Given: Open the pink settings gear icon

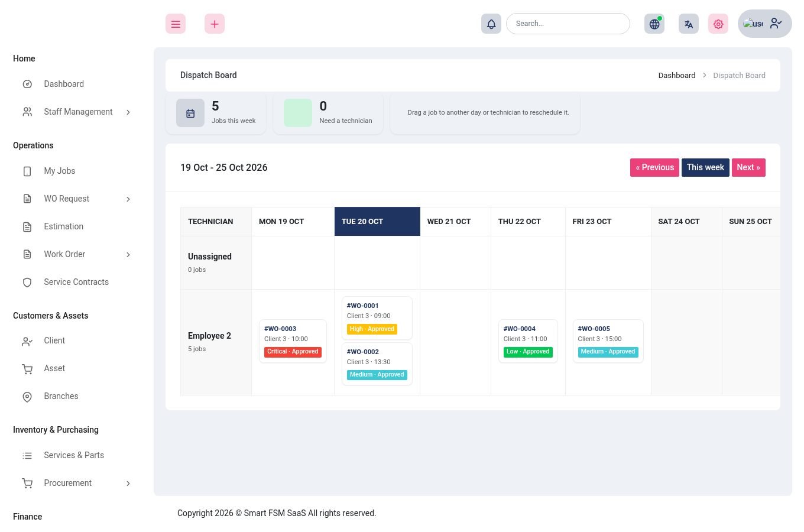Looking at the screenshot, I should [x=718, y=24].
